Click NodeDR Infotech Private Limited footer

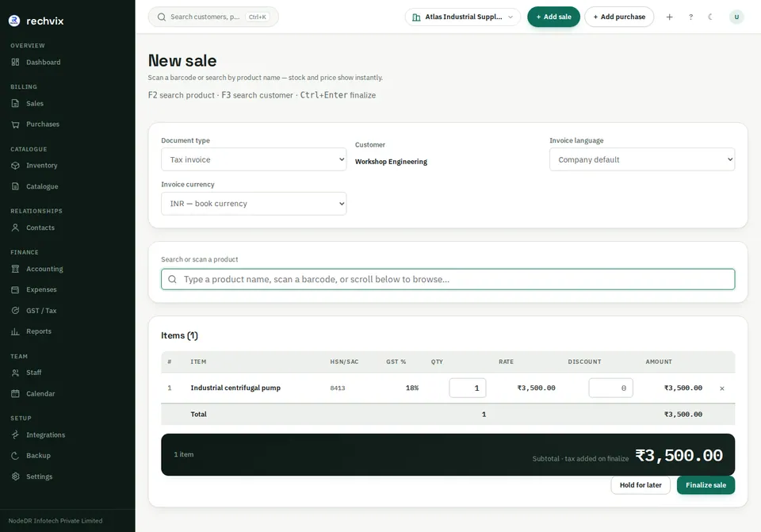click(55, 521)
